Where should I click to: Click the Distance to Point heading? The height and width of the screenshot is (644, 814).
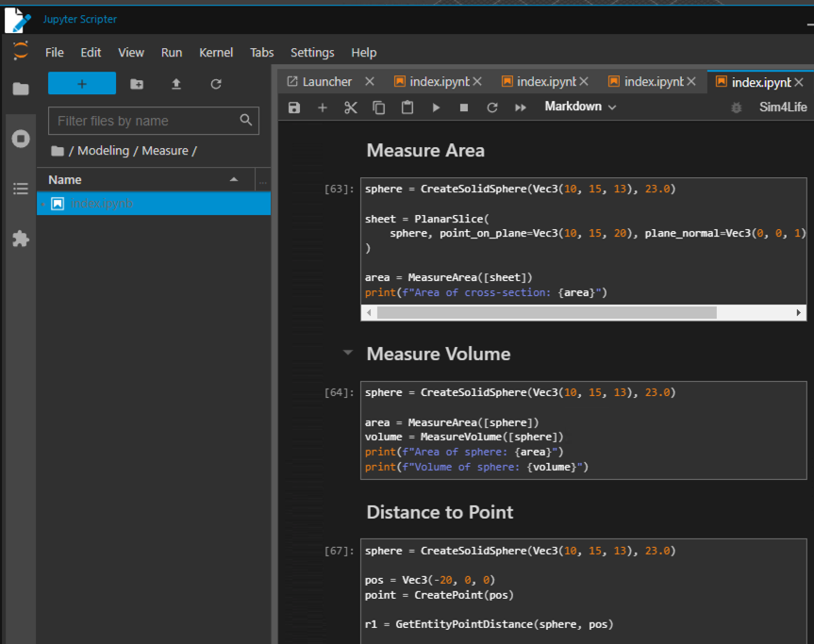click(x=440, y=512)
